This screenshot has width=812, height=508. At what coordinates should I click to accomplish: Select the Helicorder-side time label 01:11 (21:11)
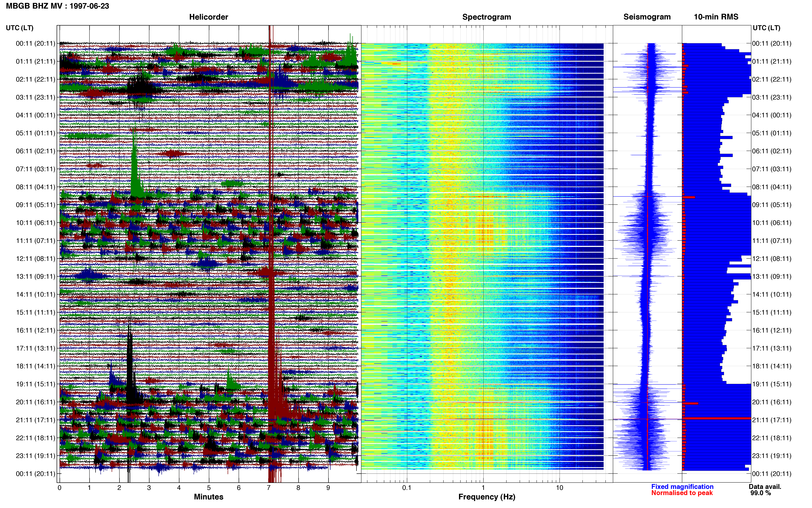click(35, 61)
